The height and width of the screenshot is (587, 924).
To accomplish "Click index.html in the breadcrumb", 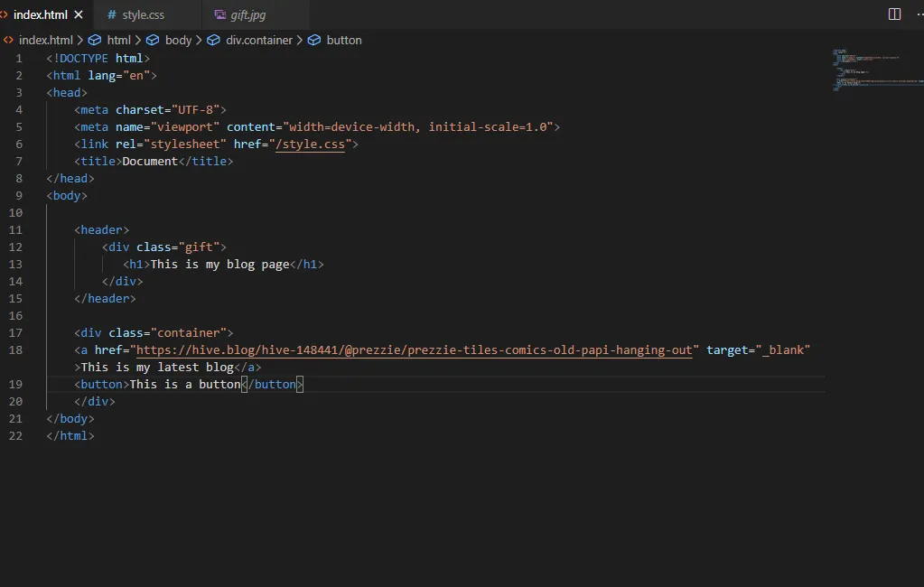I will [x=45, y=40].
